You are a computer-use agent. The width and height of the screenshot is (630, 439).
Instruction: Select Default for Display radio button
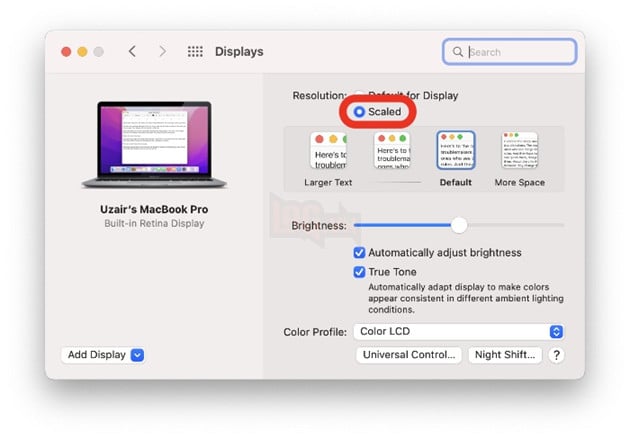pos(360,95)
